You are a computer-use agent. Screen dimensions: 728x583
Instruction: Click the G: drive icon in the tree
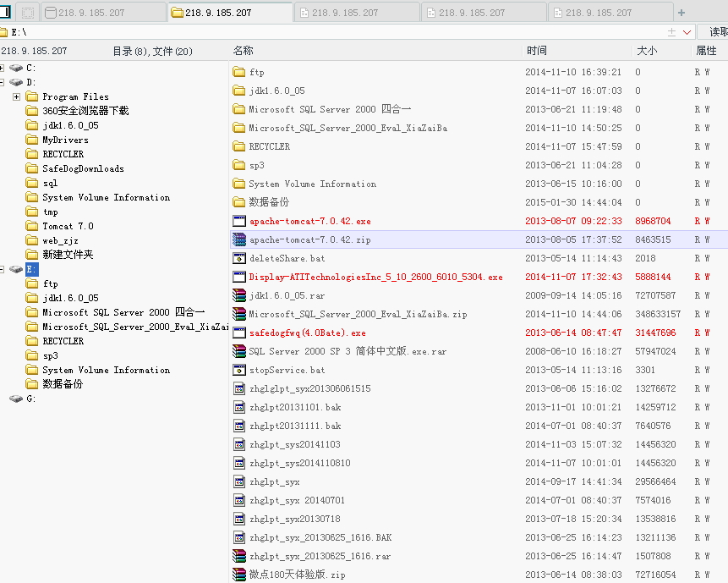point(16,399)
